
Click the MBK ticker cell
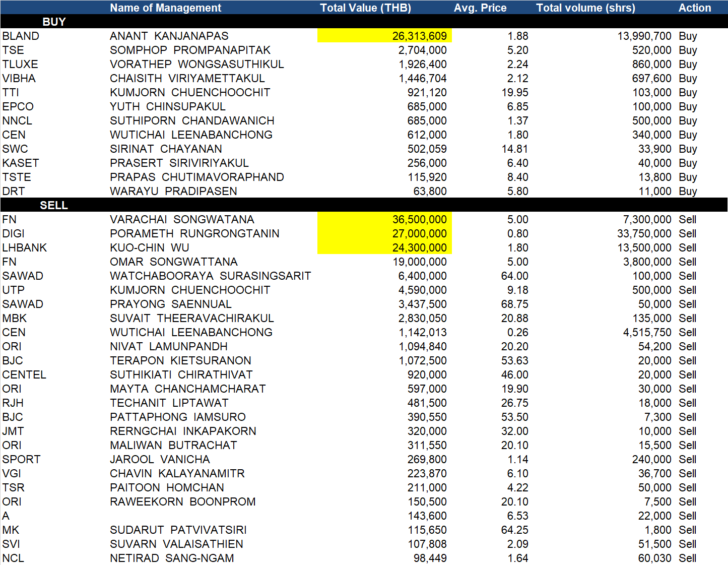(15, 318)
